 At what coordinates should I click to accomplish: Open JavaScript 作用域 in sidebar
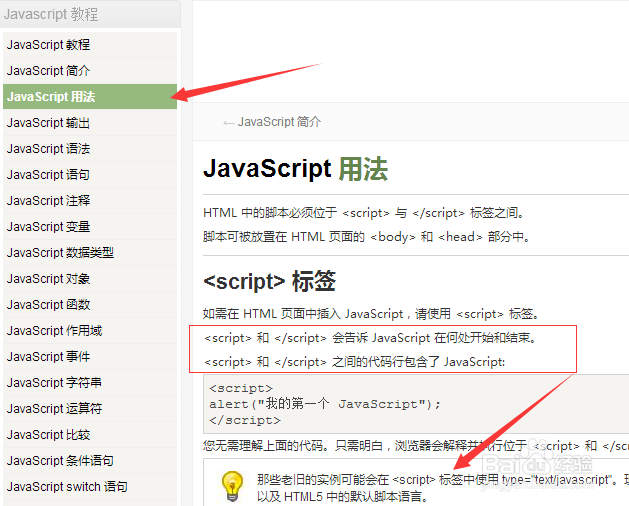point(90,331)
